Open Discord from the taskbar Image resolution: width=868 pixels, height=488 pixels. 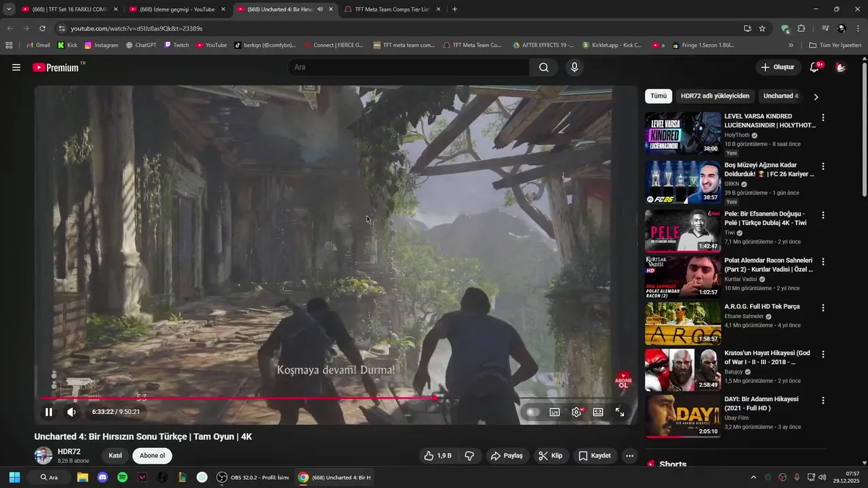102,477
